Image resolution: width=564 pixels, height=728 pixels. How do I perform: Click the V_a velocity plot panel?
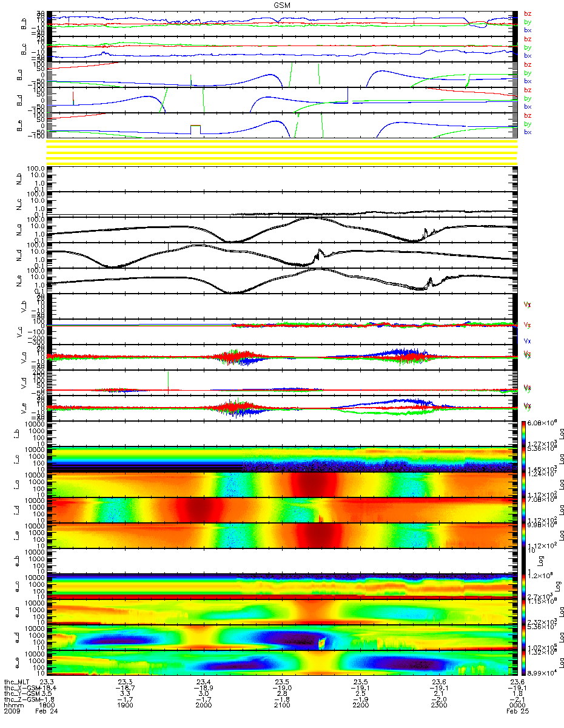click(281, 357)
